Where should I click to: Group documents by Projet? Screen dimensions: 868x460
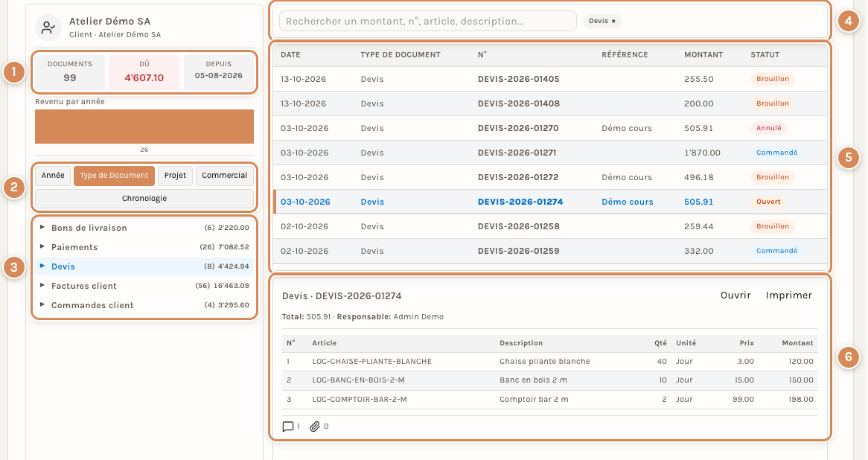click(x=175, y=176)
